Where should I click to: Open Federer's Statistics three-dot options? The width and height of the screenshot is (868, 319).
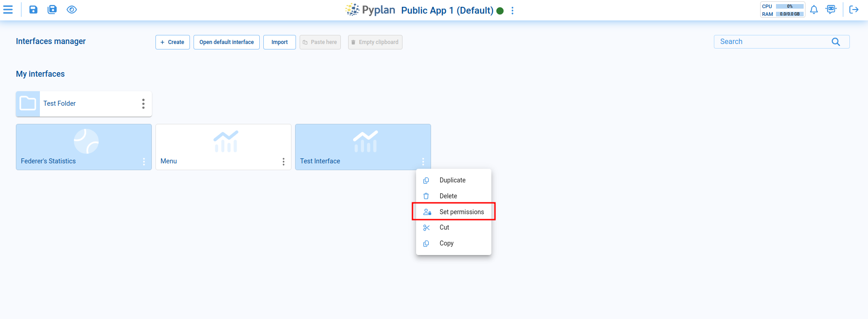(x=144, y=162)
